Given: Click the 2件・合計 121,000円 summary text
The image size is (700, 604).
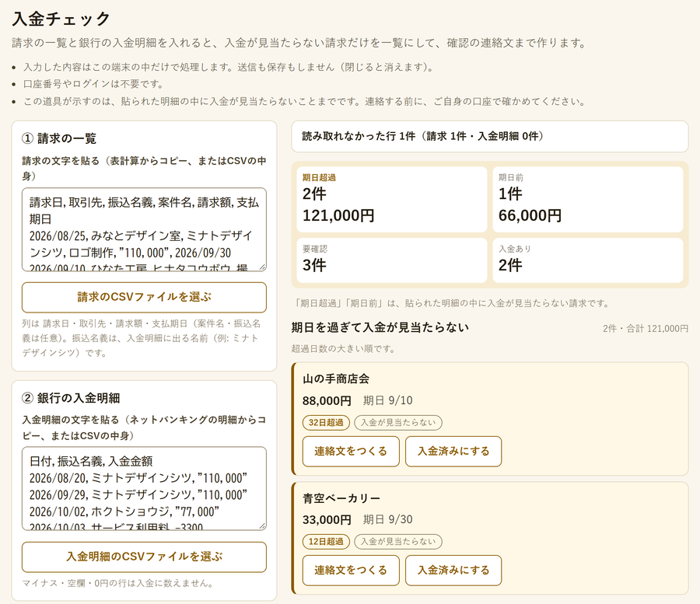Looking at the screenshot, I should [646, 329].
